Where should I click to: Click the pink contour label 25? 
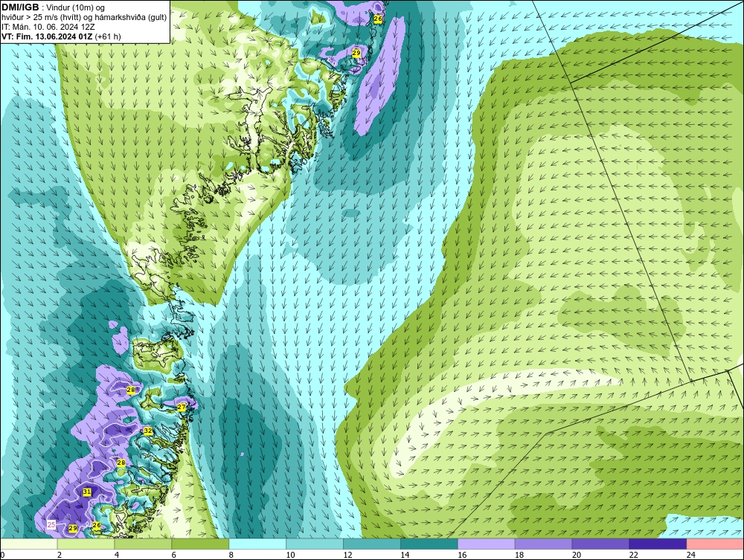point(51,524)
